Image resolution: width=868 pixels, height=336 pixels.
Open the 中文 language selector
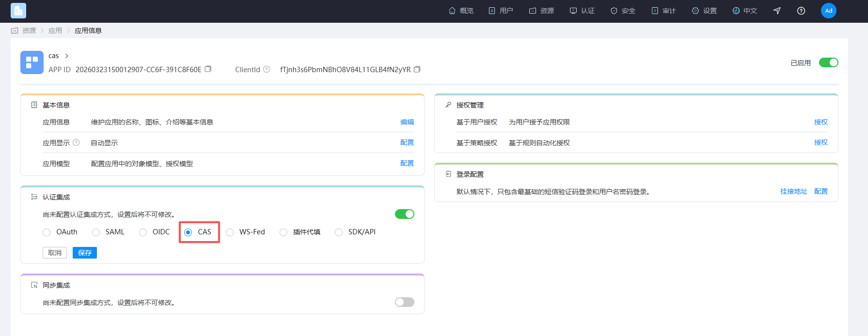(745, 11)
